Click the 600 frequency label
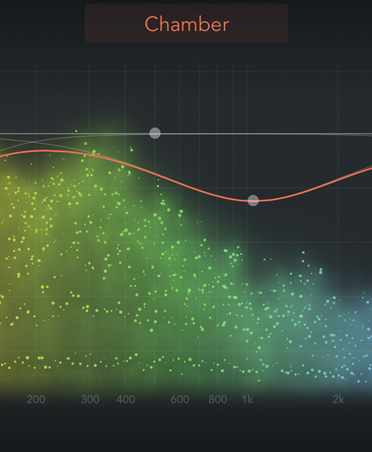 pos(180,399)
